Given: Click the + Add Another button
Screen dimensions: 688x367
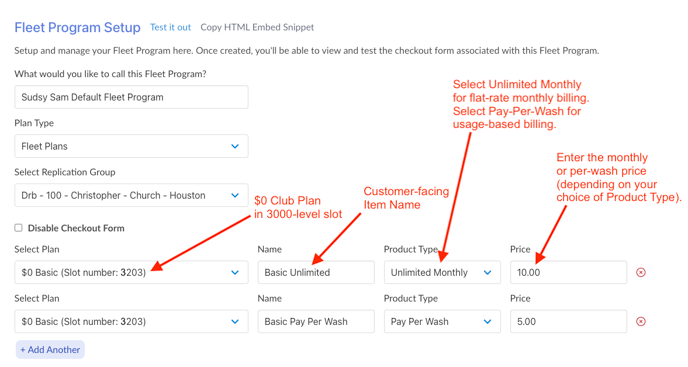Looking at the screenshot, I should pos(50,350).
